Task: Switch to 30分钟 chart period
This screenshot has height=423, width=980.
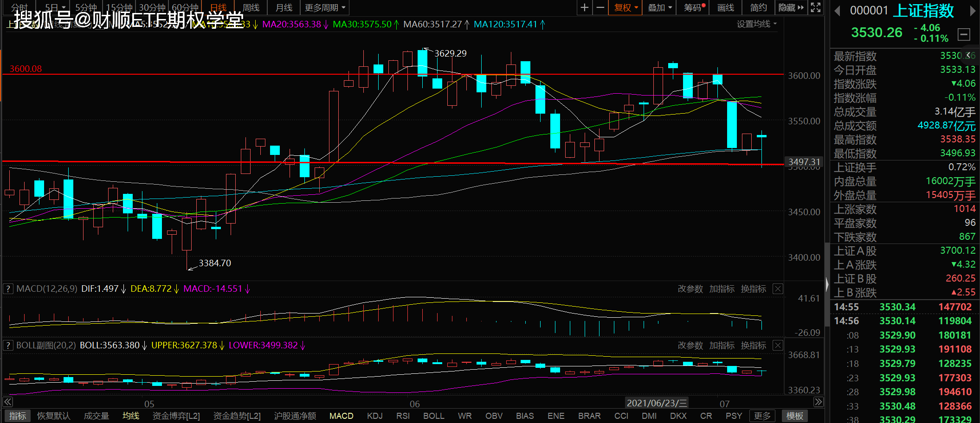Action: [x=152, y=7]
